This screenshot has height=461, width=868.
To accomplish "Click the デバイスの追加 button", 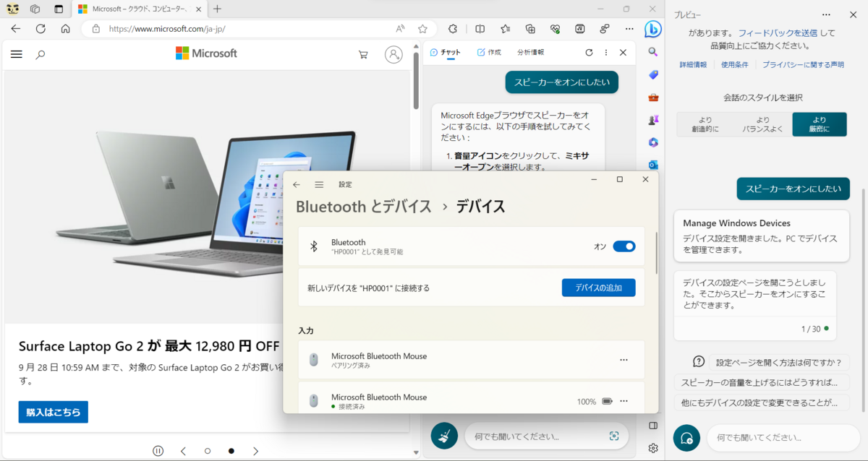I will tap(598, 288).
